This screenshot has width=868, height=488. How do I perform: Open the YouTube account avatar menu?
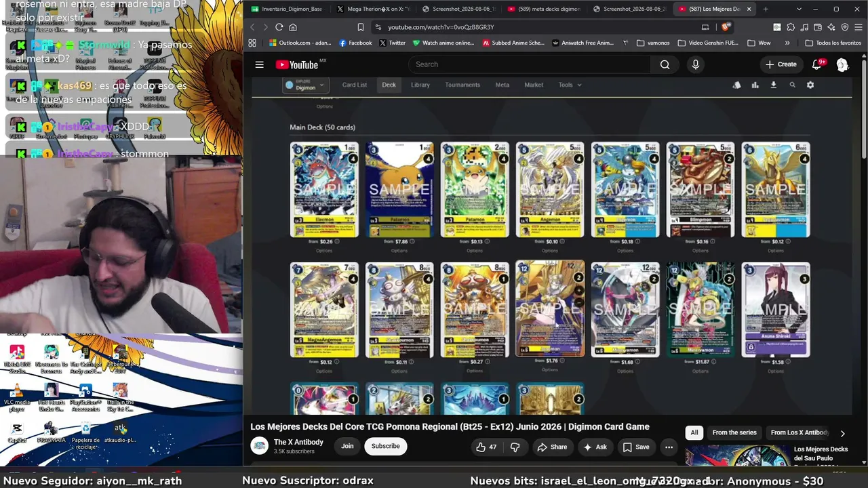[x=842, y=64]
